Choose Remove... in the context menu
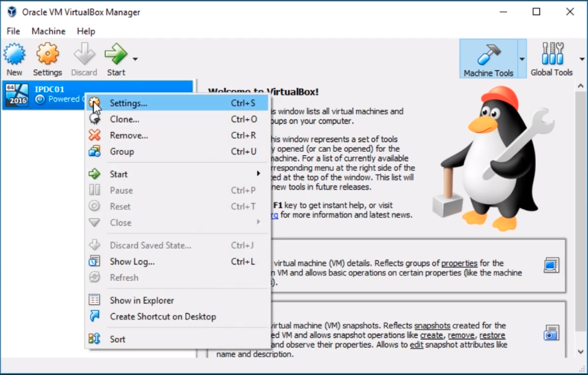588x375 pixels. pos(128,135)
